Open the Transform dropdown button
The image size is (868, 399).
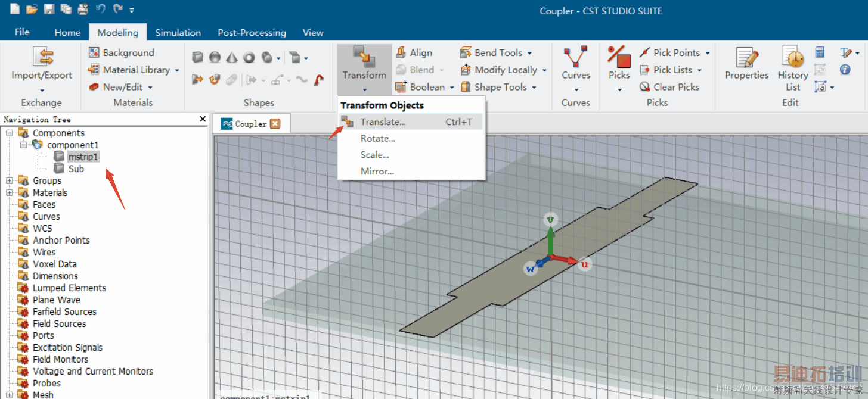click(x=364, y=69)
